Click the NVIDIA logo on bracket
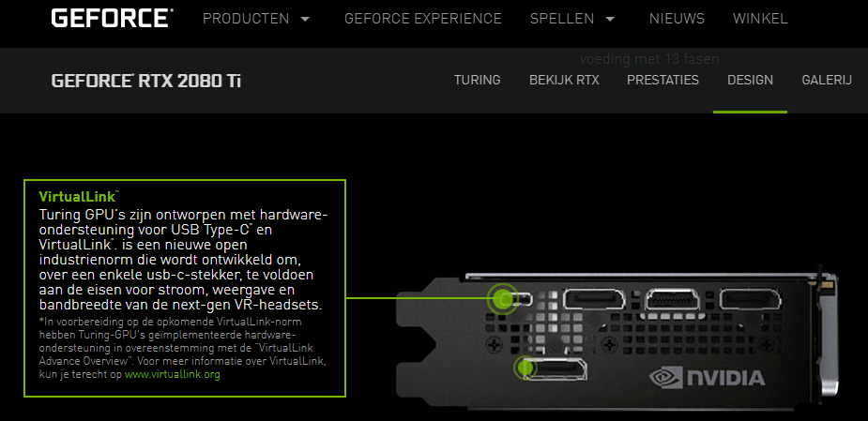This screenshot has width=868, height=421. click(707, 379)
